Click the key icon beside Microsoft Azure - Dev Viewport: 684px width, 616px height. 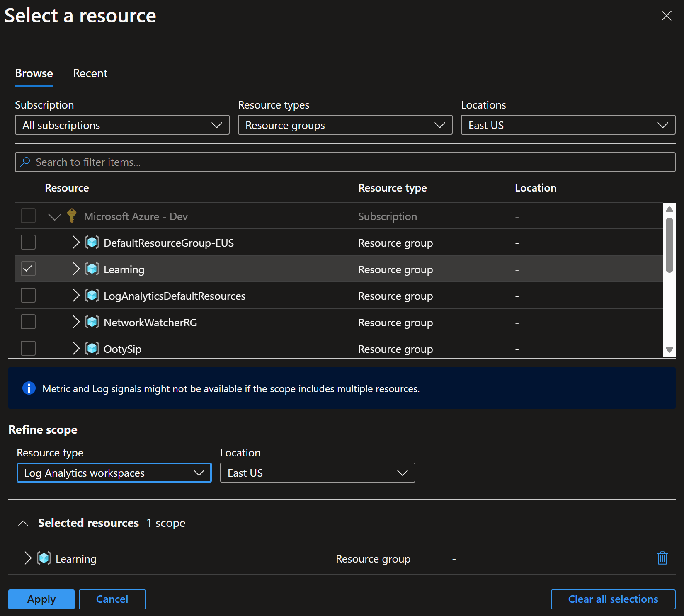72,216
